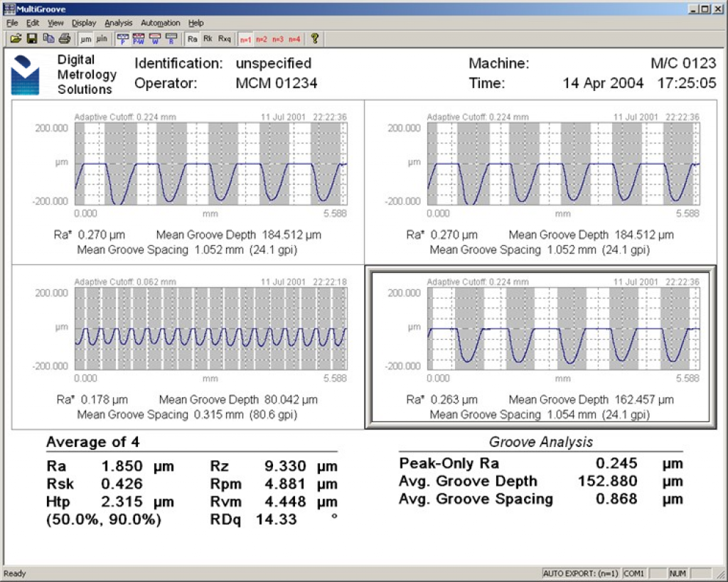
Task: Click the Copy toolbar icon
Action: [x=48, y=38]
